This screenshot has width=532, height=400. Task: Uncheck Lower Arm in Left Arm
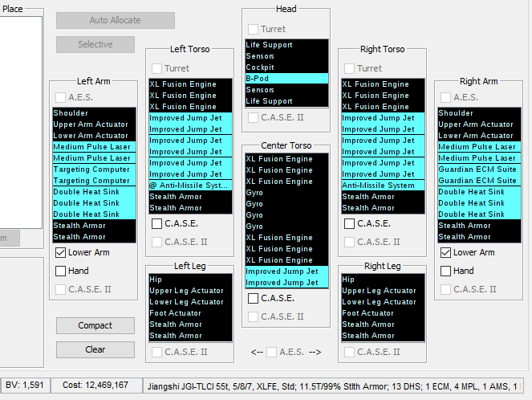pos(60,253)
